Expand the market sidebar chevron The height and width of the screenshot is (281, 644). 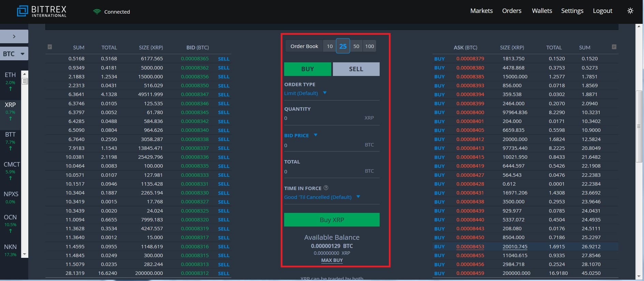click(14, 36)
